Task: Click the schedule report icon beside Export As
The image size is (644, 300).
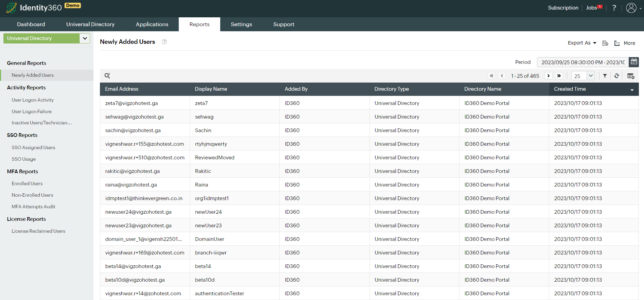Action: coord(605,43)
